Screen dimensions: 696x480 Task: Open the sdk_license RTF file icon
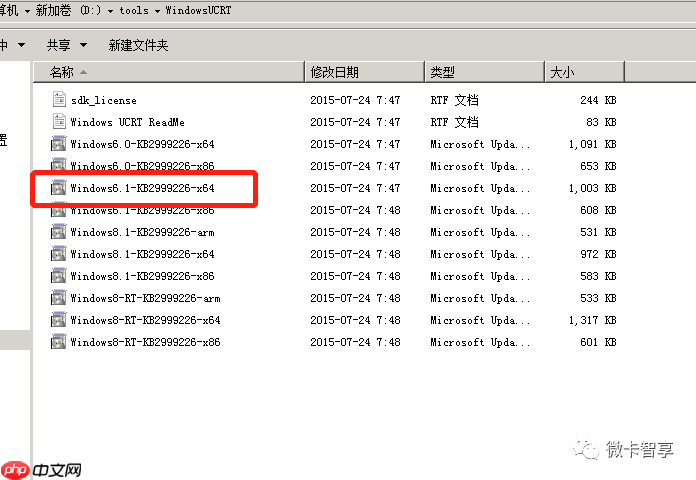tap(59, 99)
